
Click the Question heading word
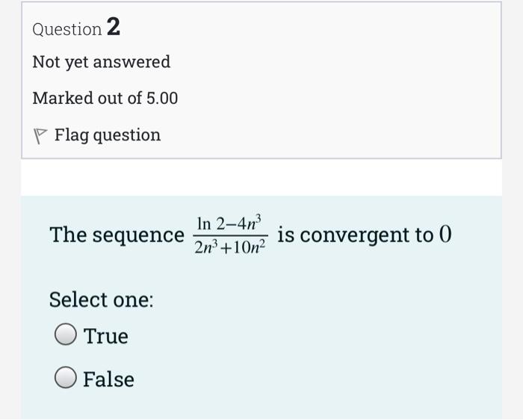pyautogui.click(x=66, y=30)
